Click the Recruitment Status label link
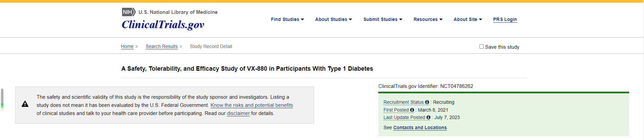Viewport: 644px width, 140px height. click(x=403, y=102)
